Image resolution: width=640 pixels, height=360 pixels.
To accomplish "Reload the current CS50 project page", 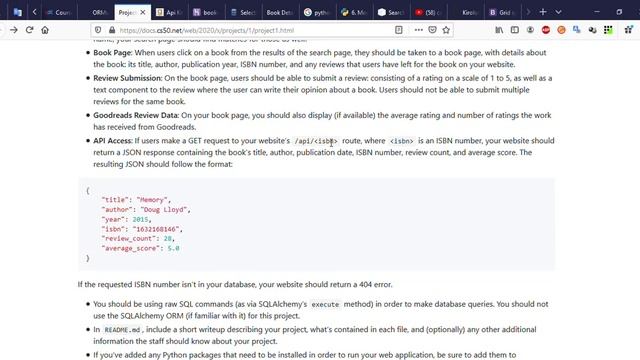I will coord(29,30).
